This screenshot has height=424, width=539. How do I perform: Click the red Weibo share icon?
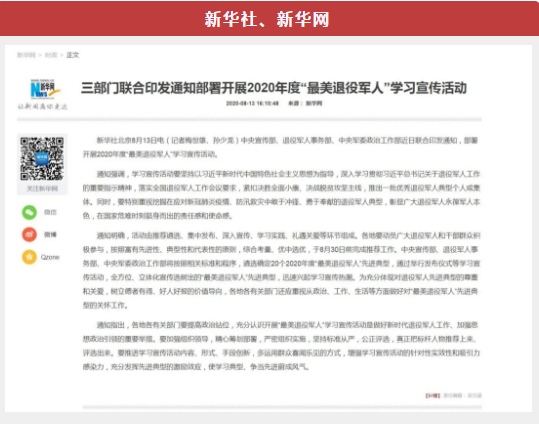(x=30, y=235)
